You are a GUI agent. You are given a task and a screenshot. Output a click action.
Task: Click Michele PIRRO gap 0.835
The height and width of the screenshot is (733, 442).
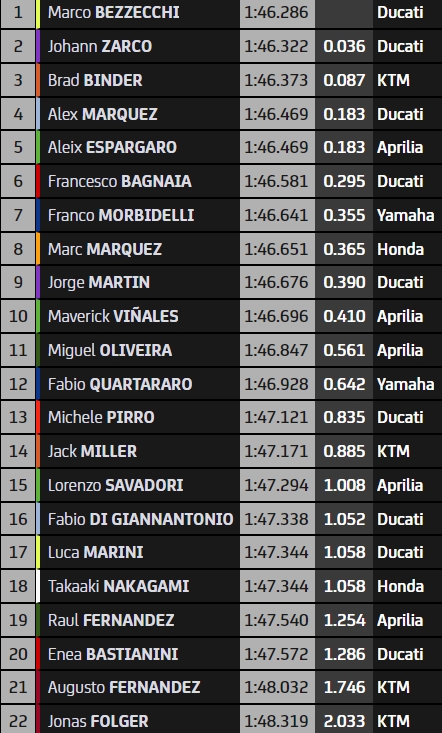[x=344, y=417]
